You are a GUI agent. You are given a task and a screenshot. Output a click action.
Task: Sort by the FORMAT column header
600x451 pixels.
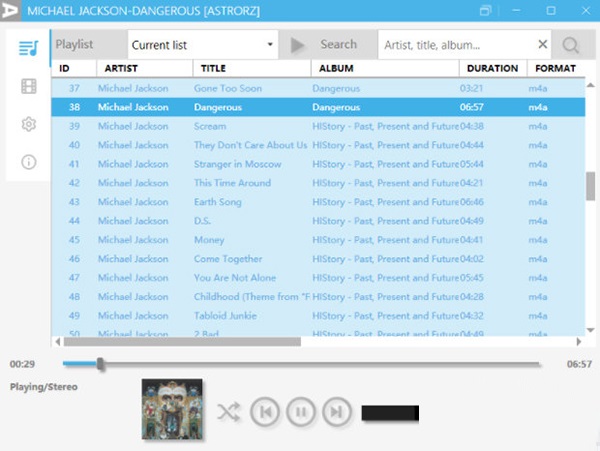[555, 68]
